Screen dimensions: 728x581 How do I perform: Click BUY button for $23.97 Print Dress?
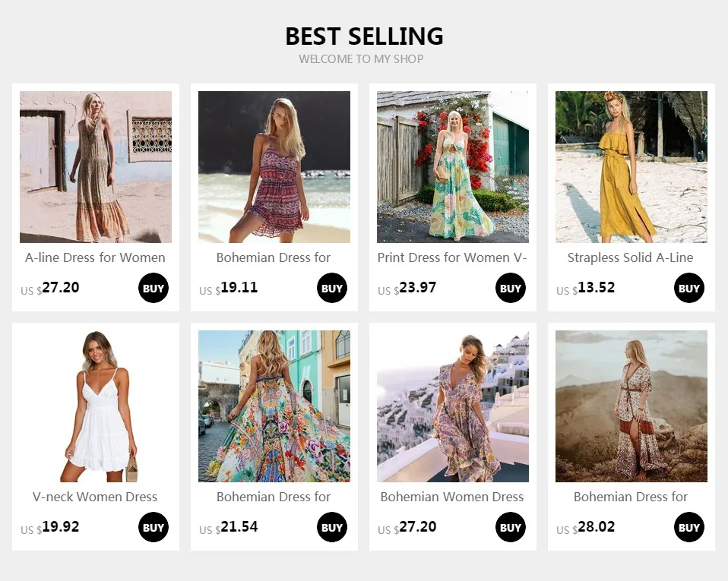[x=510, y=288]
